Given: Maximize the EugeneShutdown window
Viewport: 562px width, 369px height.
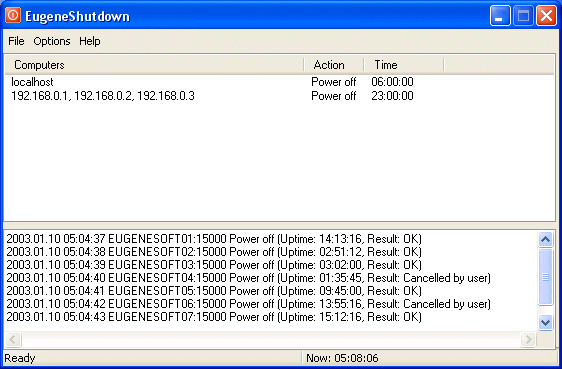Looking at the screenshot, I should point(523,16).
